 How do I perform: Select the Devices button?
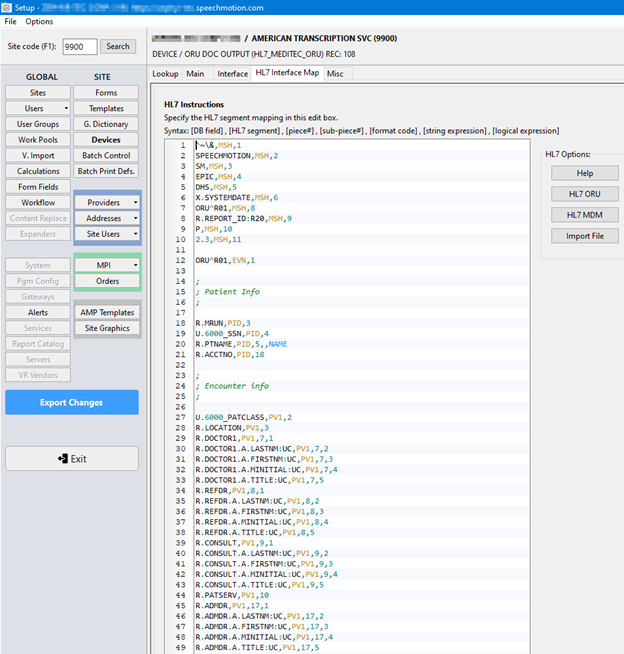pos(106,140)
